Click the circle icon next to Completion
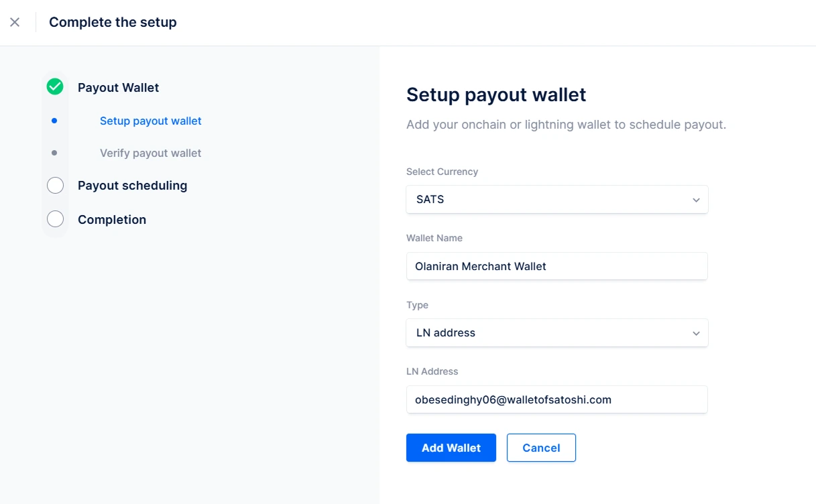This screenshot has height=504, width=816. click(x=55, y=219)
